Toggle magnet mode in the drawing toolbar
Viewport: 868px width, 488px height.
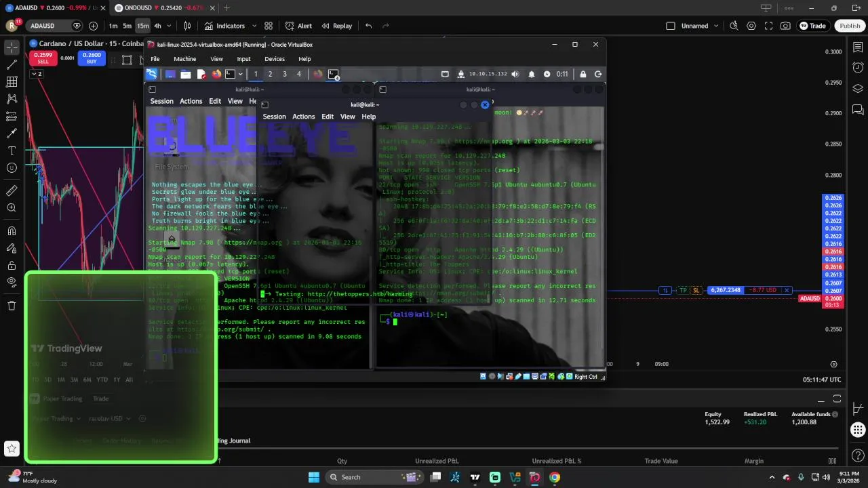[12, 231]
